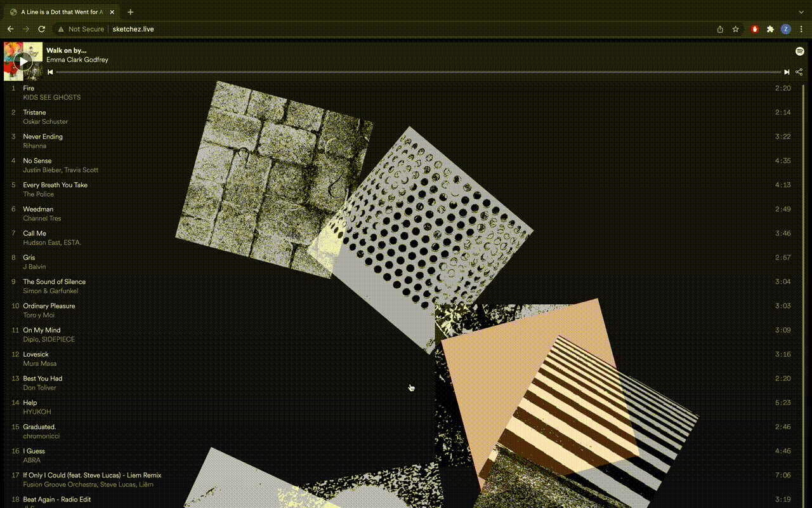This screenshot has height=508, width=812.
Task: Play track Ordinary Pleasure
Action: (402, 310)
